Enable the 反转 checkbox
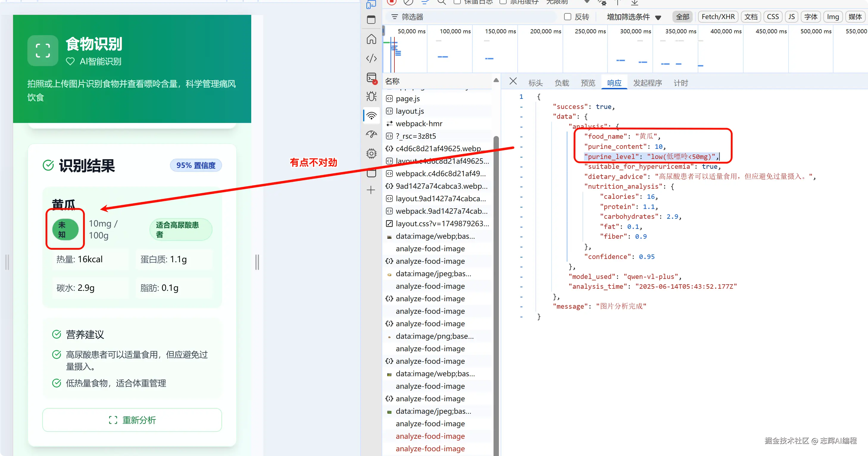 (x=568, y=17)
